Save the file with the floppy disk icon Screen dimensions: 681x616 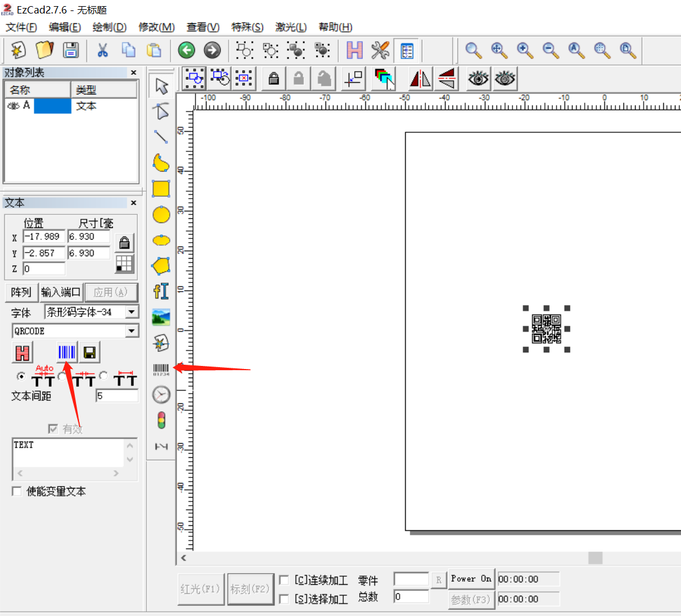[70, 50]
